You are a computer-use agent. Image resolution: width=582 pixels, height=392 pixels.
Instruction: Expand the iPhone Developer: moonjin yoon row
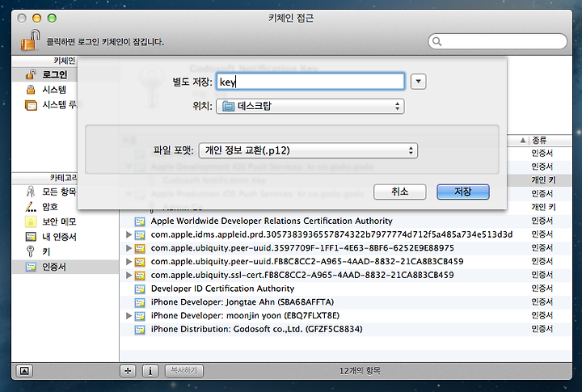pos(129,315)
